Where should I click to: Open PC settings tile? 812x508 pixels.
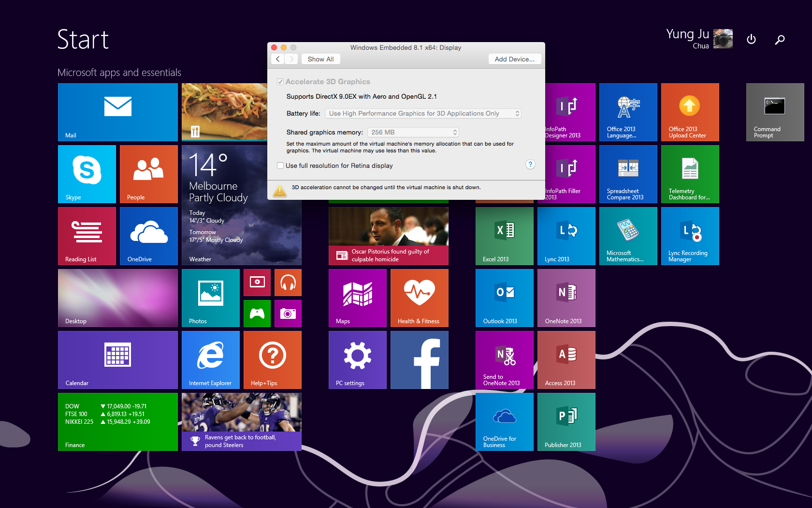[358, 360]
